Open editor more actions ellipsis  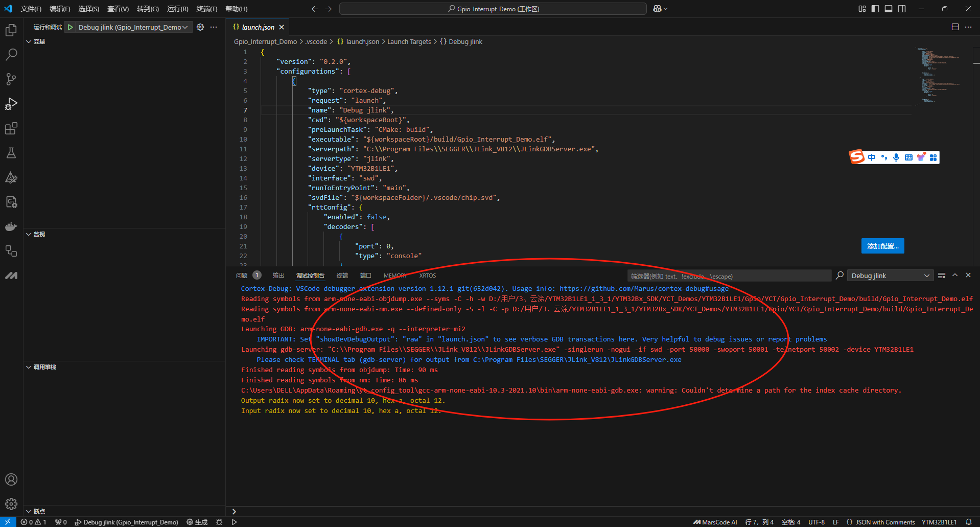pos(968,27)
